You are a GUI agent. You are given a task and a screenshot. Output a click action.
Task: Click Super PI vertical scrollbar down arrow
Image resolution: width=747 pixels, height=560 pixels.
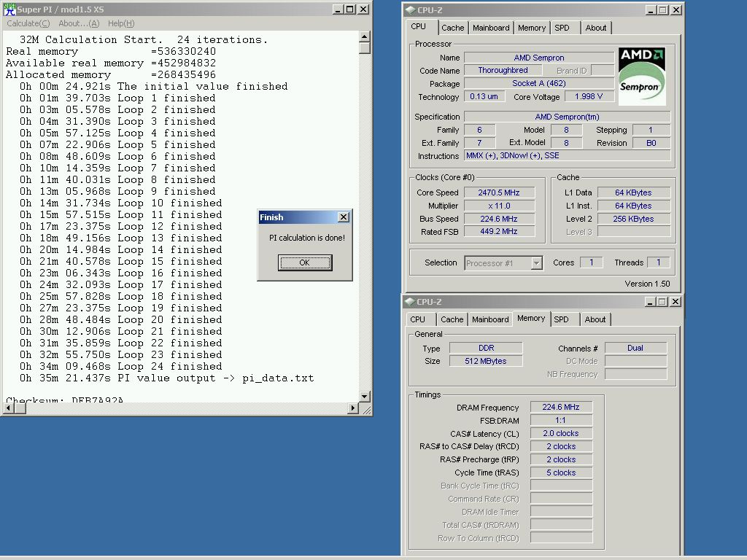(365, 396)
